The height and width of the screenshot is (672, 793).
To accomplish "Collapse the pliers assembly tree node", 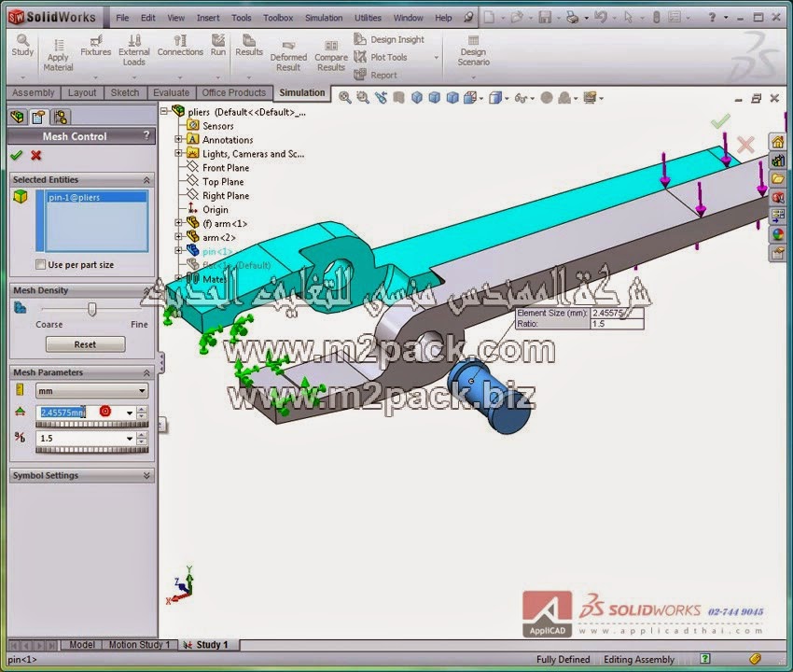I will tap(164, 111).
